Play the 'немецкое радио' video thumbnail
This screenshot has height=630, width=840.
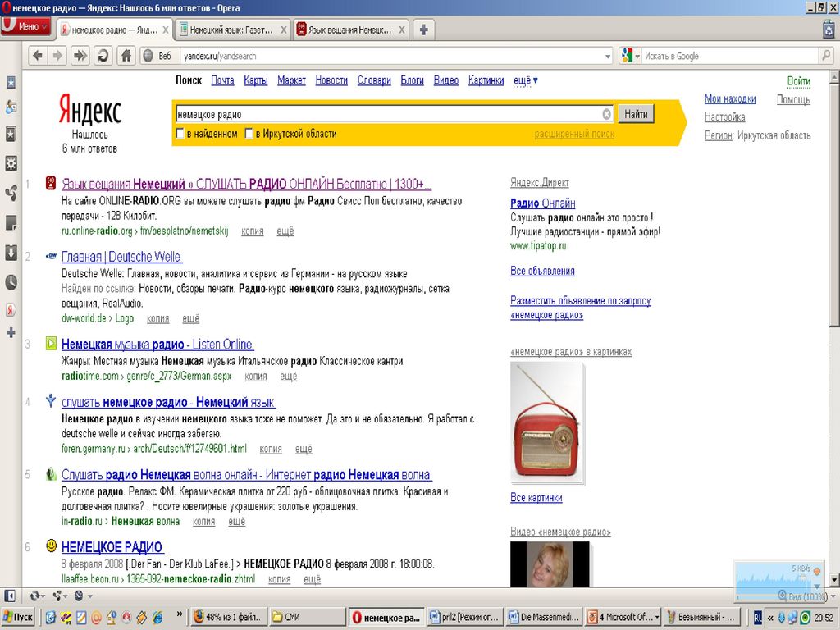click(x=550, y=564)
